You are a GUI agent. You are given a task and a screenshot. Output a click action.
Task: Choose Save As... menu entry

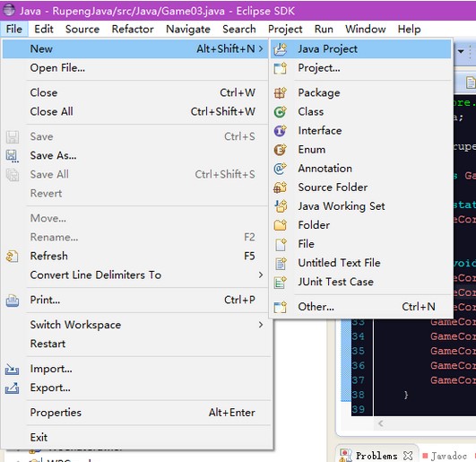click(x=135, y=155)
